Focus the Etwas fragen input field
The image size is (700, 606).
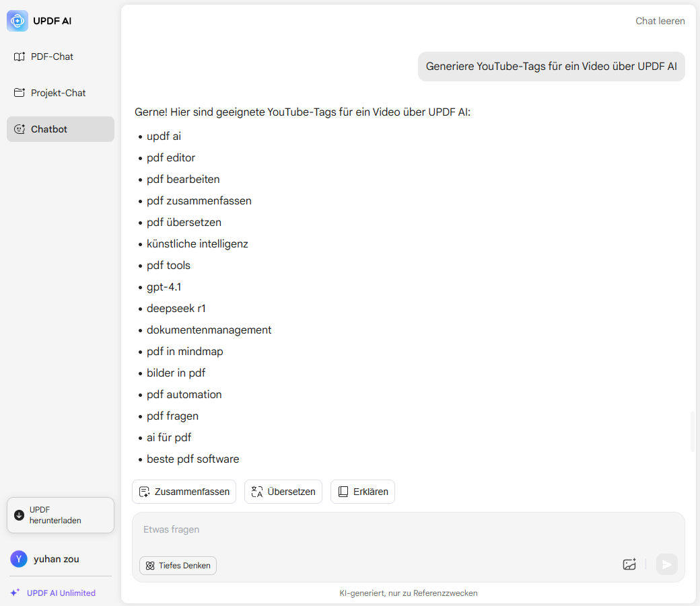408,530
